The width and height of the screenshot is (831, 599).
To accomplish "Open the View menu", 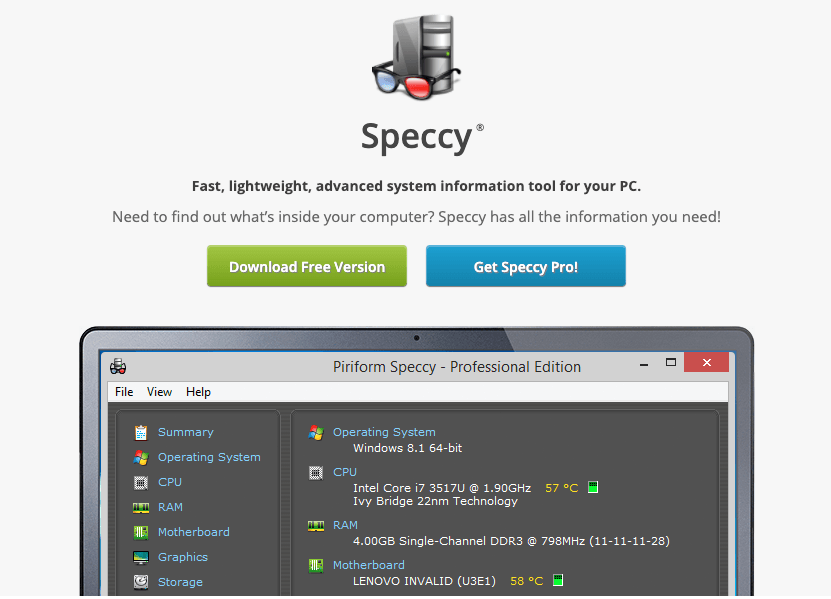I will (159, 392).
